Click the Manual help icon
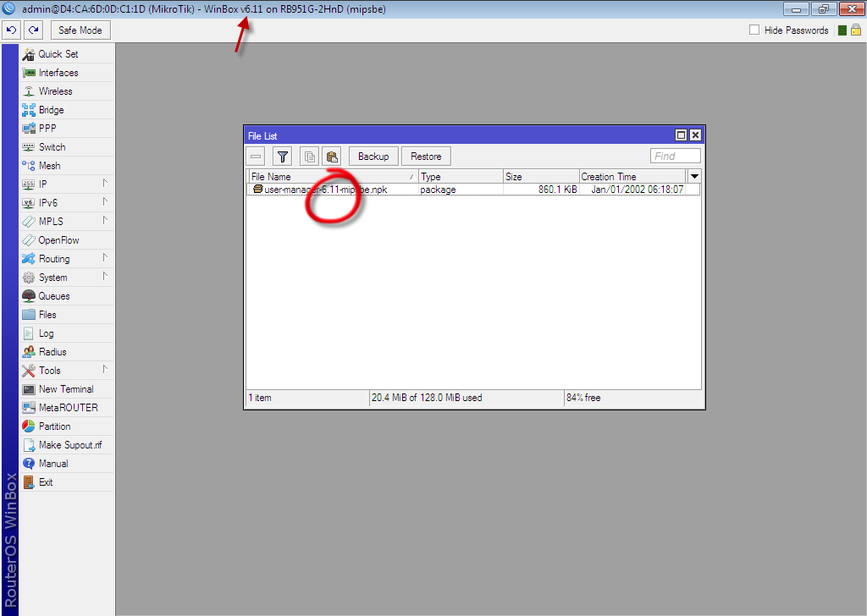 tap(28, 464)
